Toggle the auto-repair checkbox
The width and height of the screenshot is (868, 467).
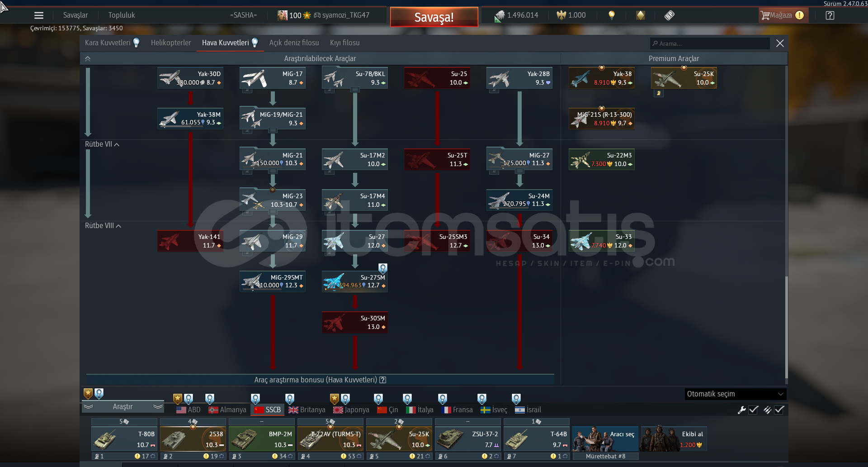click(754, 410)
